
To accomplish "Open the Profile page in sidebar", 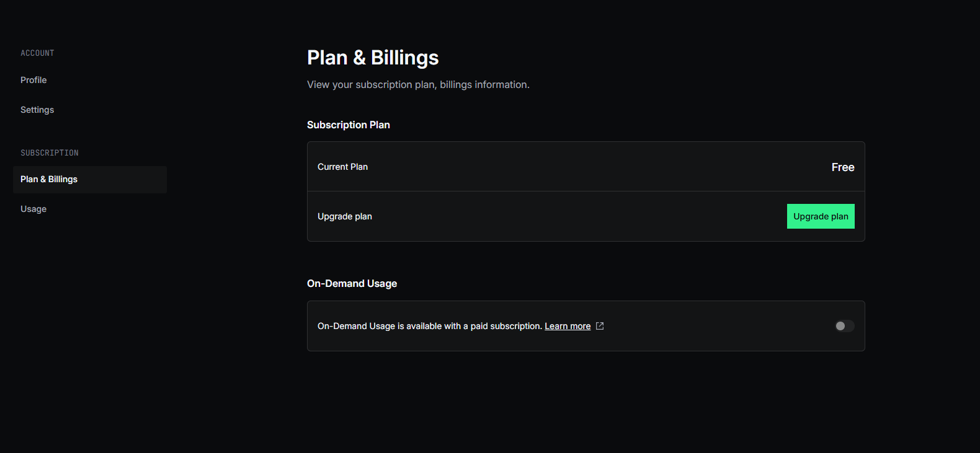I will click(x=33, y=80).
